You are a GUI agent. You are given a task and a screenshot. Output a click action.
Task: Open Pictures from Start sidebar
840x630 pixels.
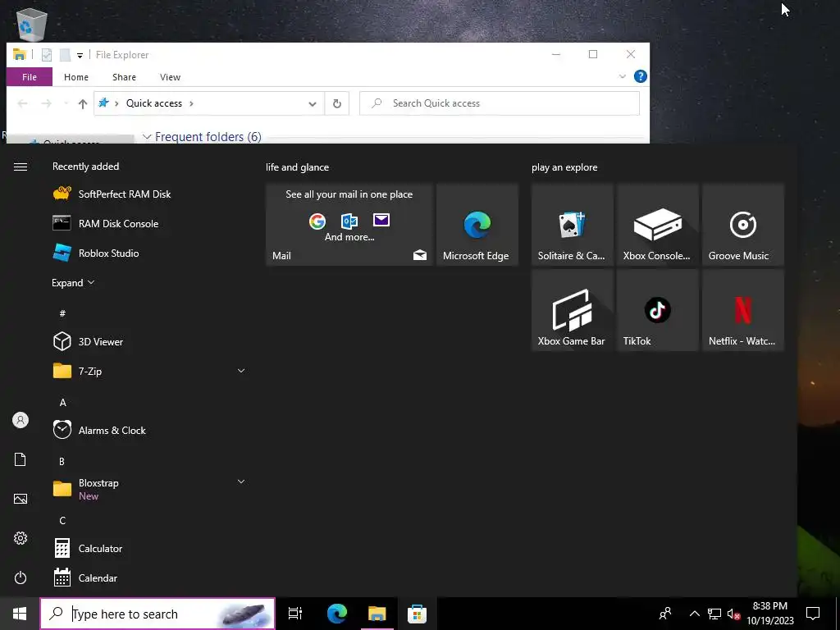pyautogui.click(x=21, y=499)
